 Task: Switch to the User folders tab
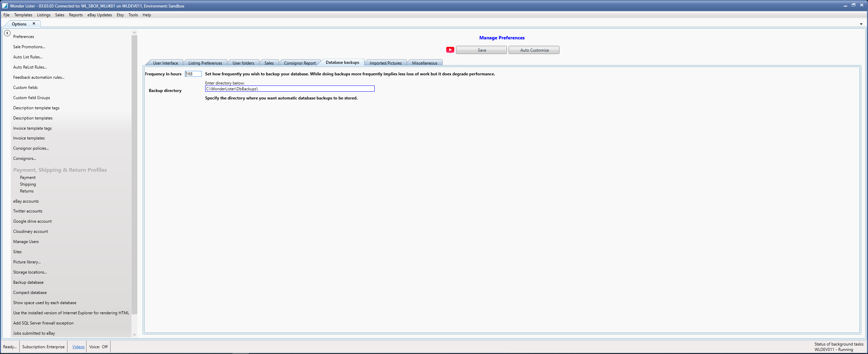tap(243, 63)
